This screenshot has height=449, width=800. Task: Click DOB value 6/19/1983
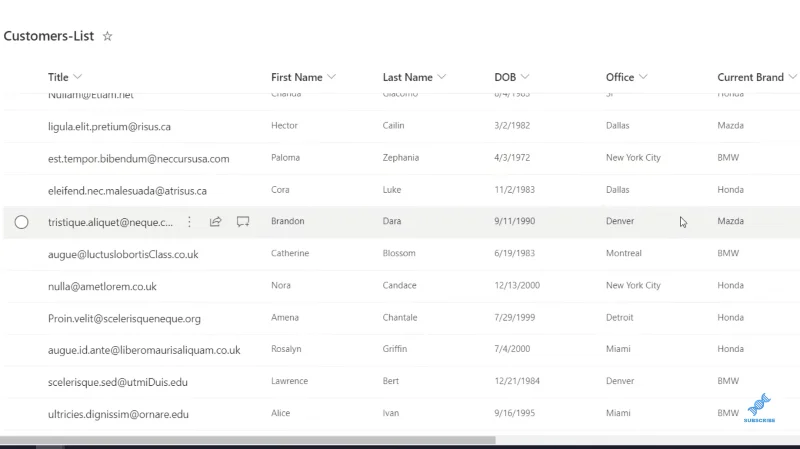514,253
